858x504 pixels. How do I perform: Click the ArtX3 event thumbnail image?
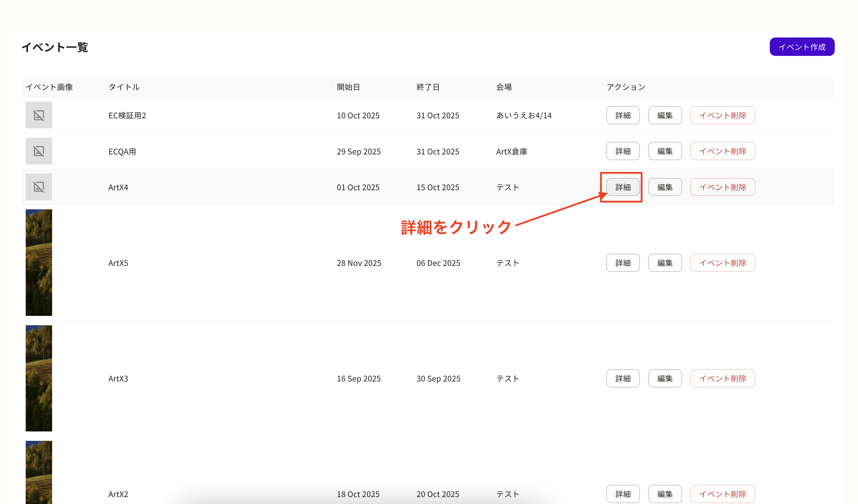[x=39, y=378]
